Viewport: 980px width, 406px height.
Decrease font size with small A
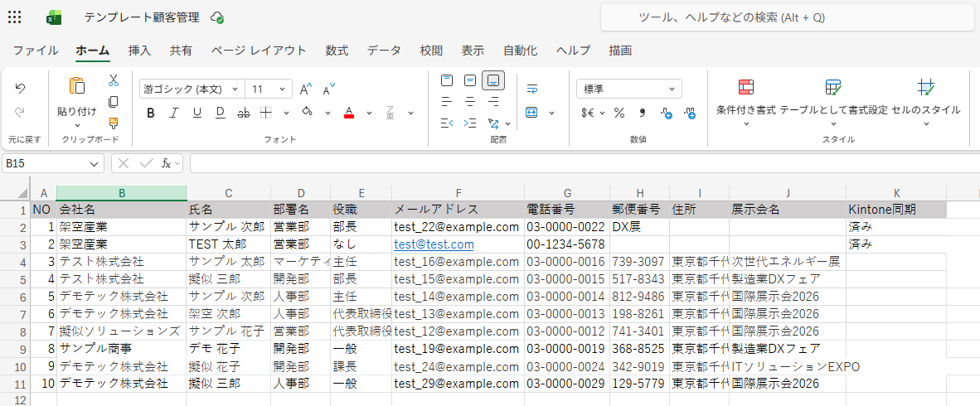coord(329,89)
